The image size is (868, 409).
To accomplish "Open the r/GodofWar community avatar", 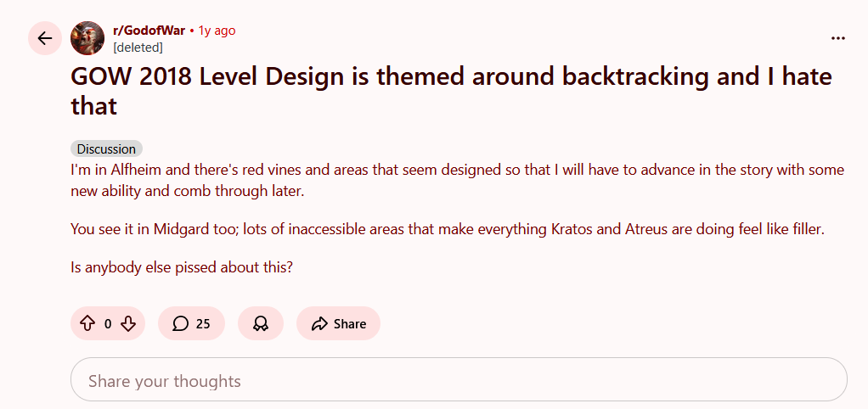I will click(87, 38).
